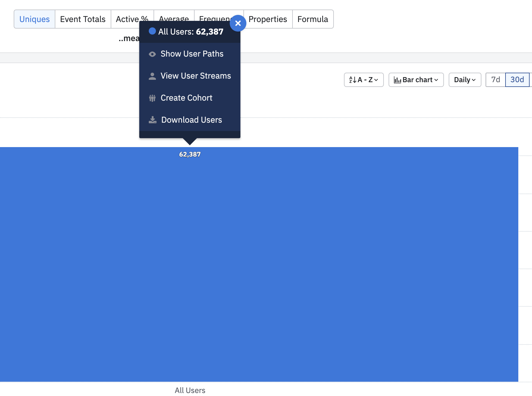Open the A - Z sort dropdown

[x=364, y=80]
